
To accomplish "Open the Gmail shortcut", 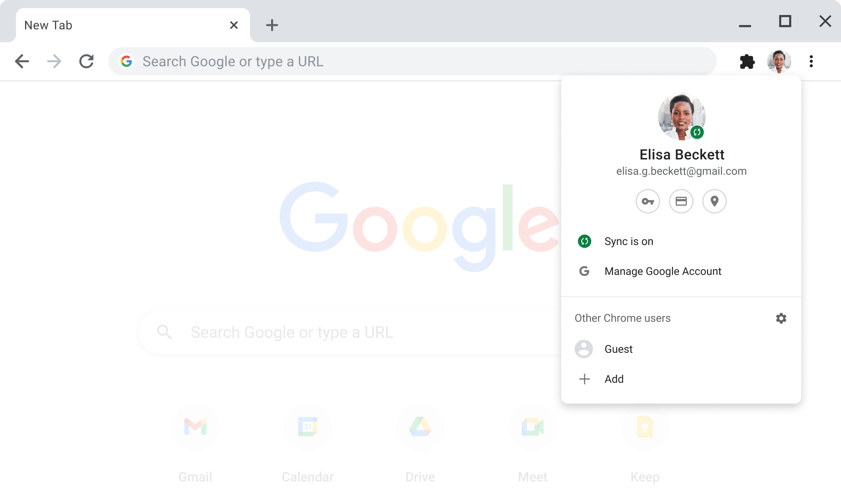I will coord(195,427).
